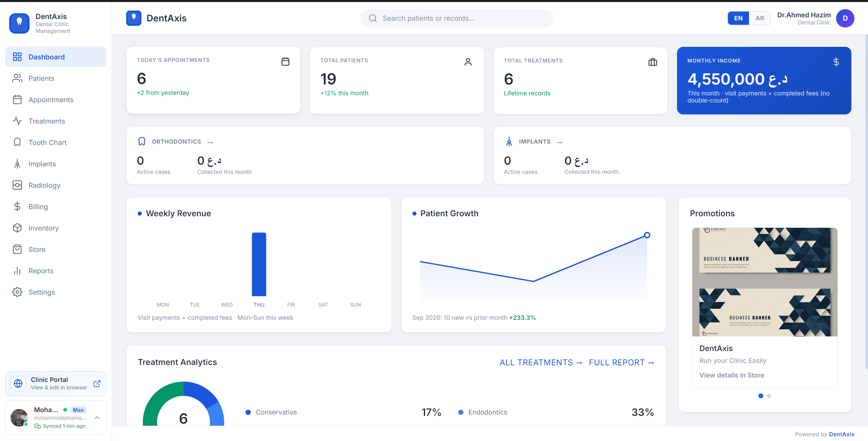
Task: Click the dollar icon on Monthly Income card
Action: [x=836, y=62]
